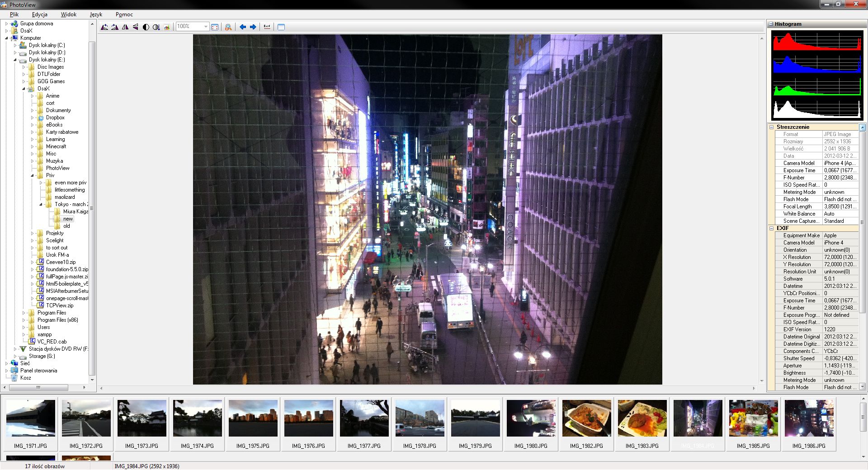
Task: Select the rotate right tool
Action: pos(115,27)
